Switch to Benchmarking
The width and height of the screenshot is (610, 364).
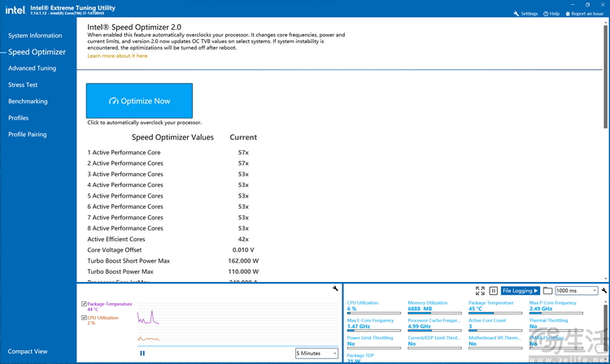(28, 101)
